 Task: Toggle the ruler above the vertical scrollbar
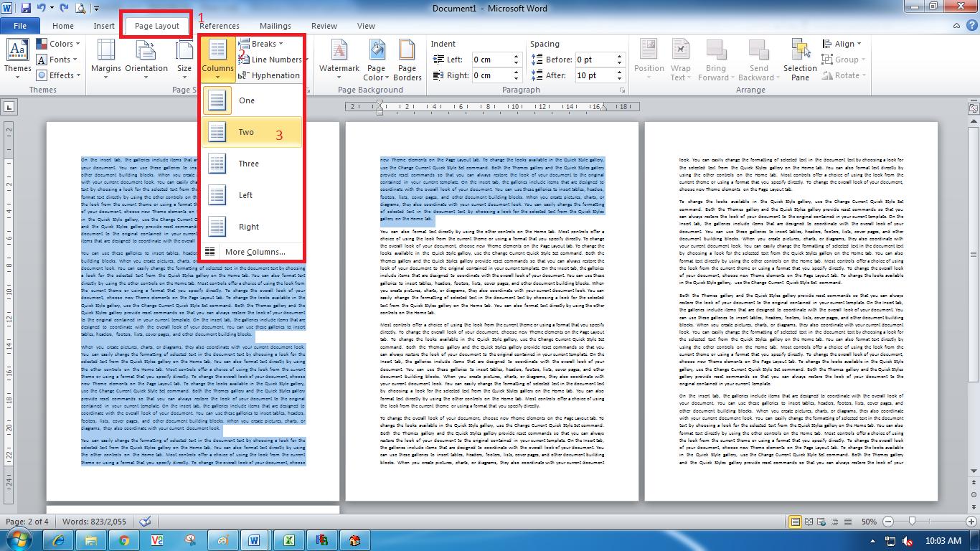(x=973, y=109)
